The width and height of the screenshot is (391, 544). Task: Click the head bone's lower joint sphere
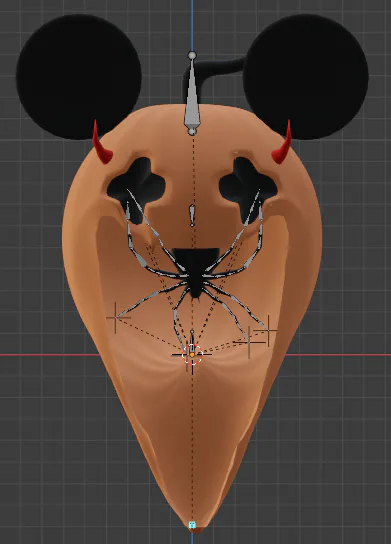[x=192, y=131]
